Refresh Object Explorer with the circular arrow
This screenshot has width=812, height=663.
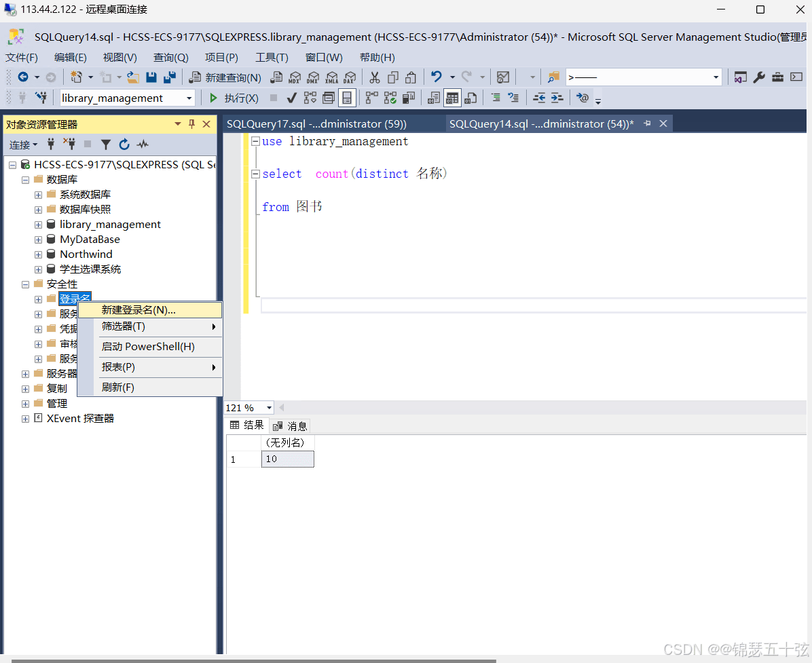[x=124, y=145]
